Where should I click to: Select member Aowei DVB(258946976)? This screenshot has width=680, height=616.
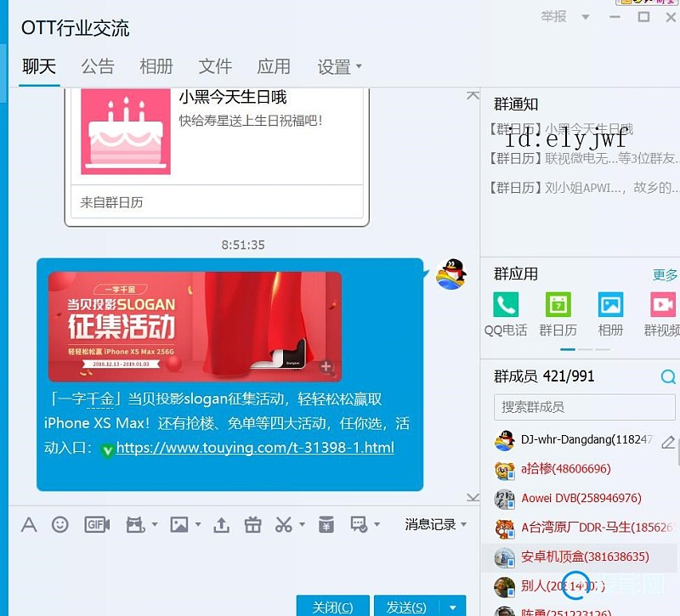point(580,498)
